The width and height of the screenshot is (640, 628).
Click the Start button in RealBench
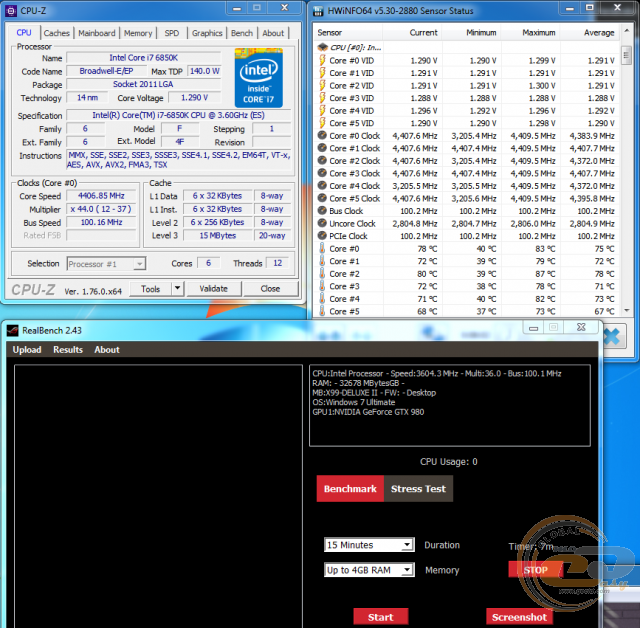click(x=380, y=617)
